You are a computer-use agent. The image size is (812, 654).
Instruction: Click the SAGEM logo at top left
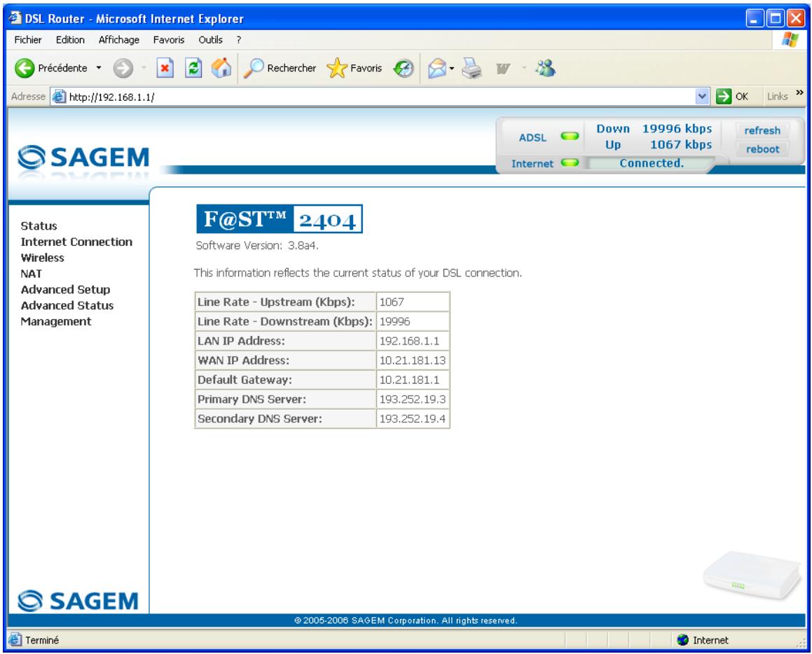83,158
